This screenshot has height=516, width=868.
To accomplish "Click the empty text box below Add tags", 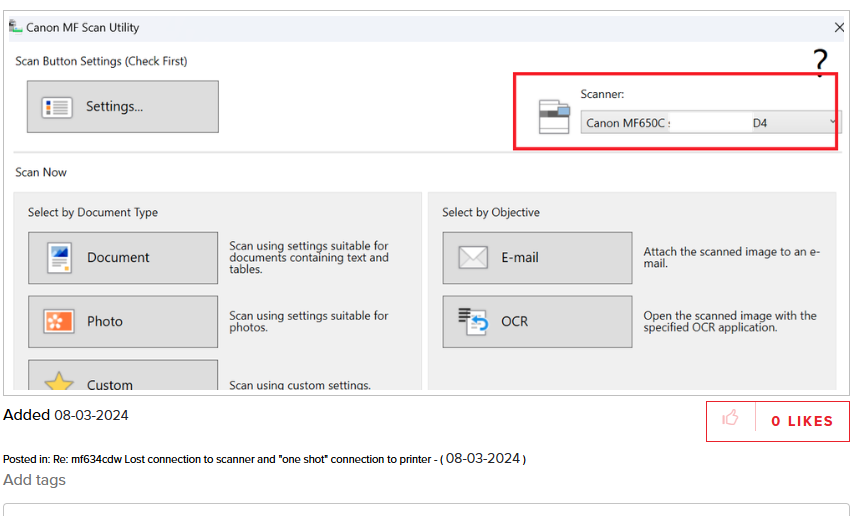I will pyautogui.click(x=430, y=509).
